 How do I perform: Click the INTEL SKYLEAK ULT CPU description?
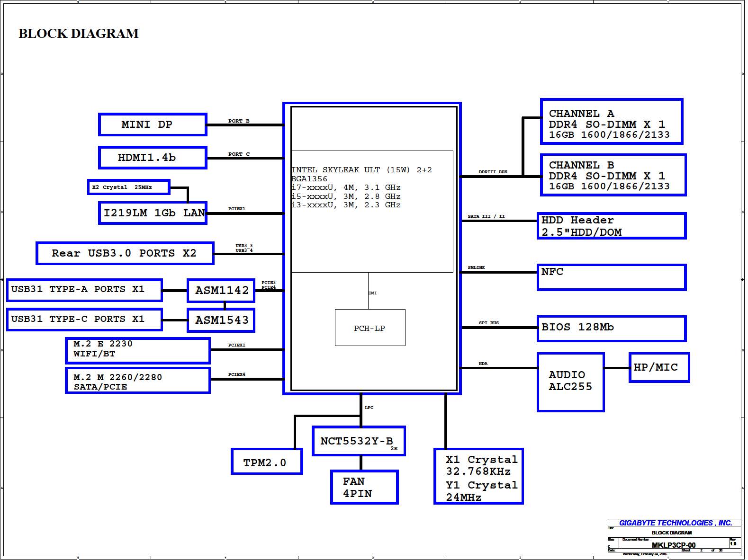coord(361,170)
